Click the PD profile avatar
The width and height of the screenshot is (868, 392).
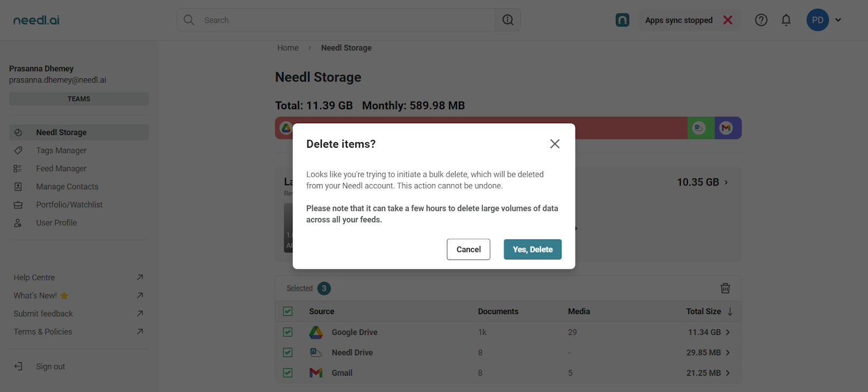click(818, 20)
